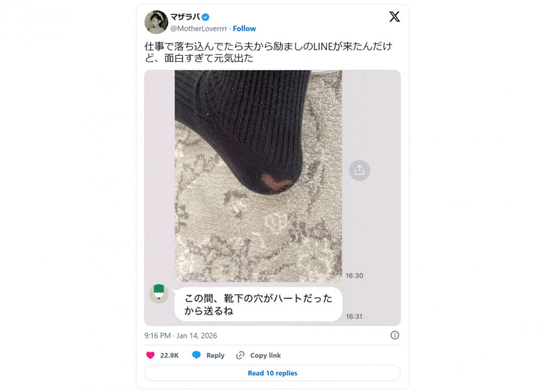Screen dimensions: 544x392
Task: Click the X logo in the tweet corner
Action: (x=394, y=17)
